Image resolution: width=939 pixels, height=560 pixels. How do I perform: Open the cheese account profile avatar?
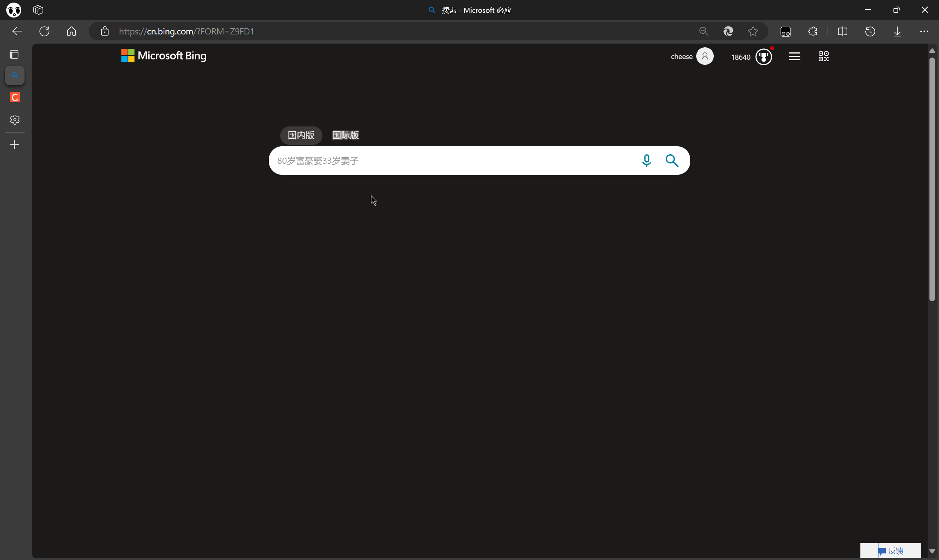click(705, 56)
